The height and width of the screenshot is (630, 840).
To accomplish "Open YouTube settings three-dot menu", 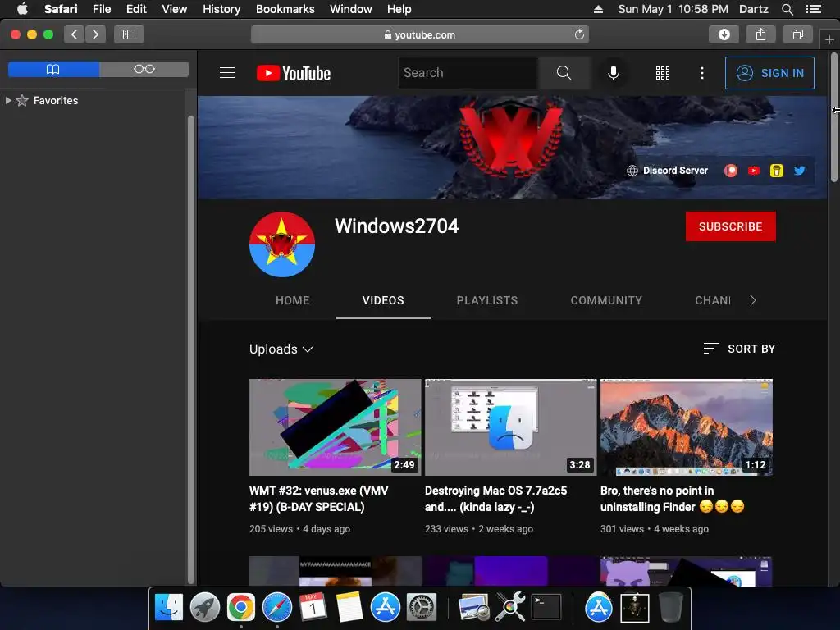I will pos(702,73).
